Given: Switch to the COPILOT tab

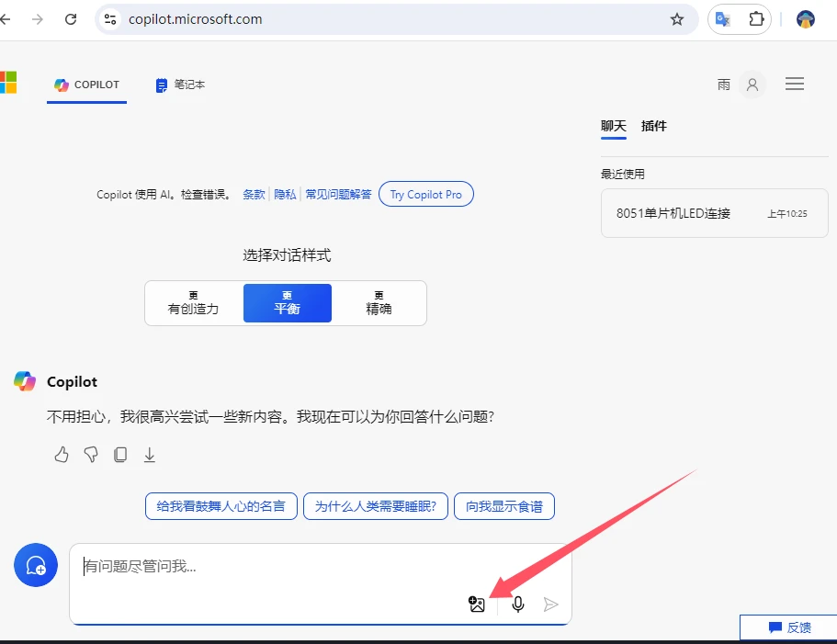Looking at the screenshot, I should click(86, 85).
